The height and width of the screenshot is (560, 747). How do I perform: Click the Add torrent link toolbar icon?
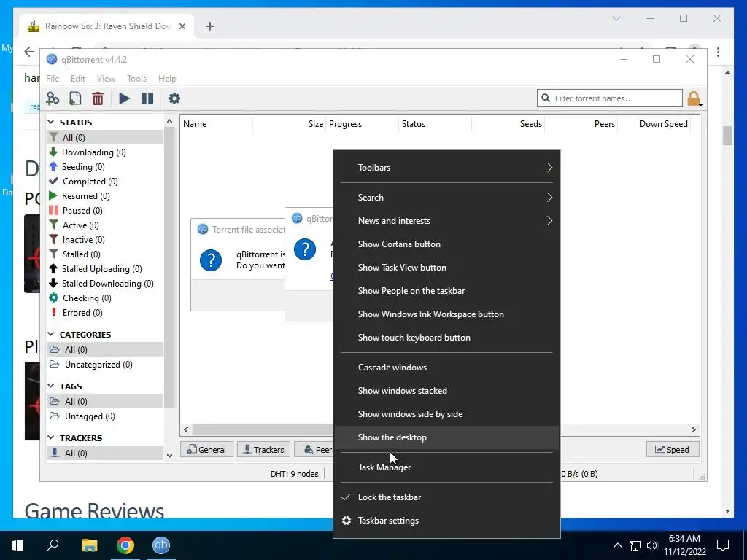click(x=53, y=98)
